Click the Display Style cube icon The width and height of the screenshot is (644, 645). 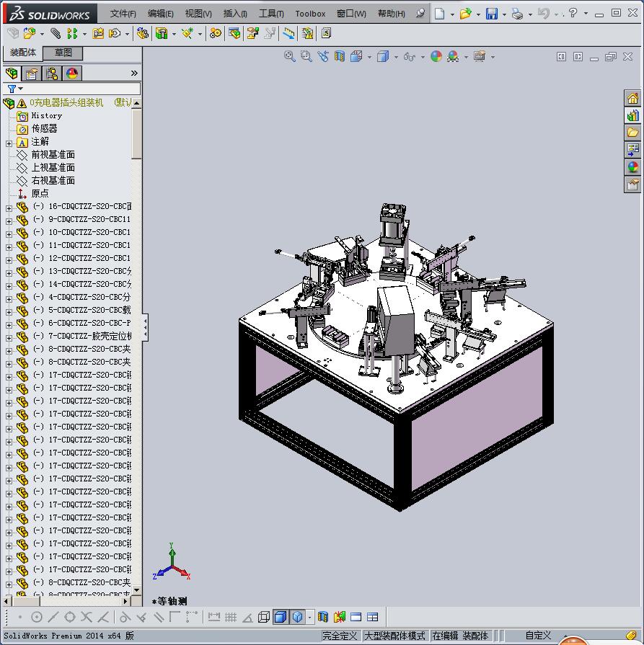point(383,56)
